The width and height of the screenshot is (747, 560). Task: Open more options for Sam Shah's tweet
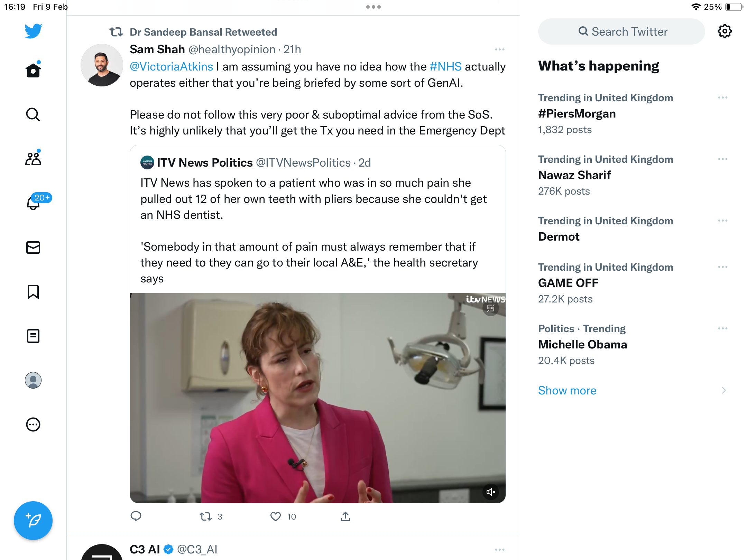click(x=500, y=49)
